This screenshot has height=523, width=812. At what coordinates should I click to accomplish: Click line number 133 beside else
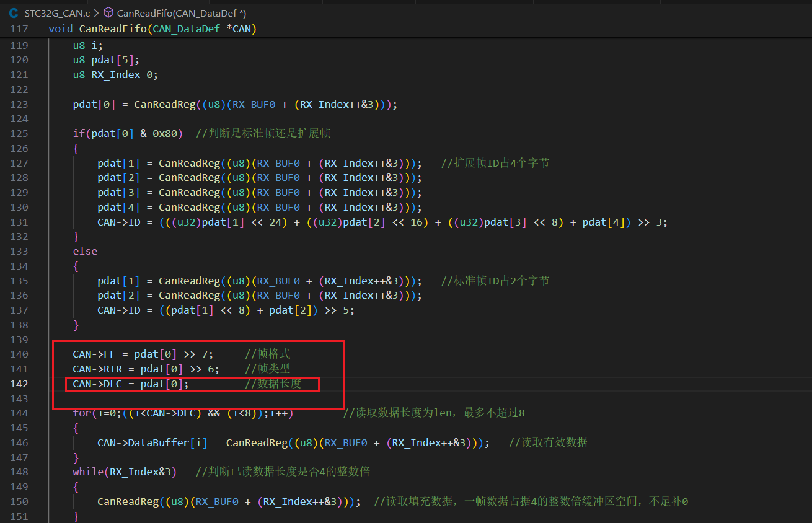pos(19,251)
